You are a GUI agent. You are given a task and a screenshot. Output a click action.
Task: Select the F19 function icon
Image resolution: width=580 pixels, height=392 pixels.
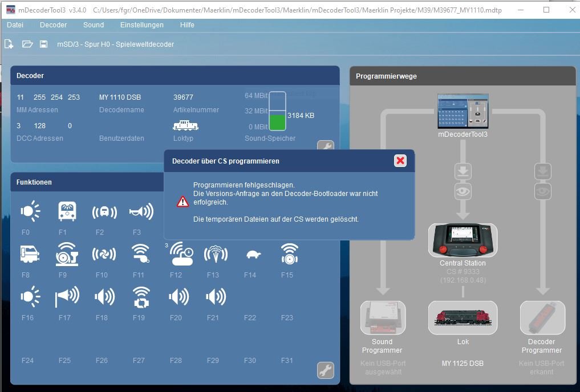pos(141,297)
